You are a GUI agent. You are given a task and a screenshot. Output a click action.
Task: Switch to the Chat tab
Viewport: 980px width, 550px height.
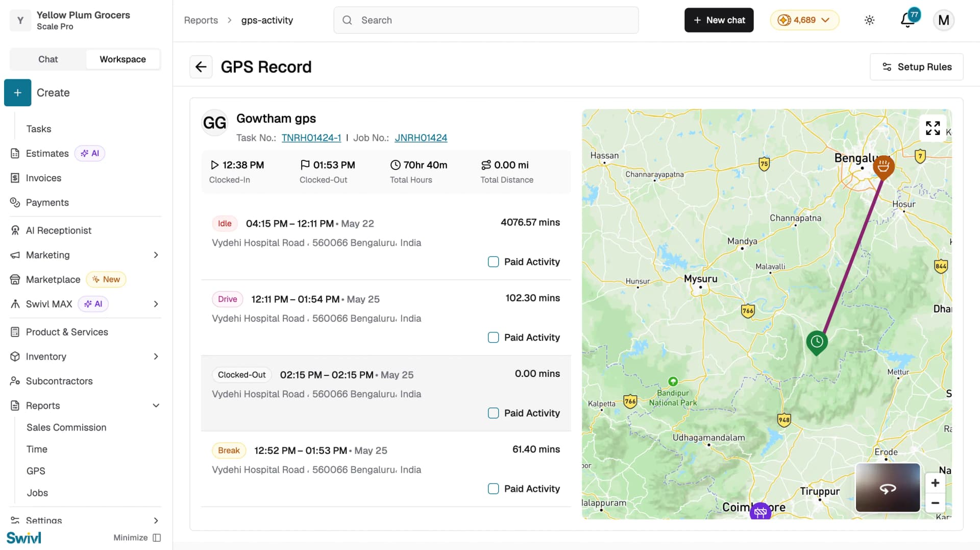[x=48, y=59]
